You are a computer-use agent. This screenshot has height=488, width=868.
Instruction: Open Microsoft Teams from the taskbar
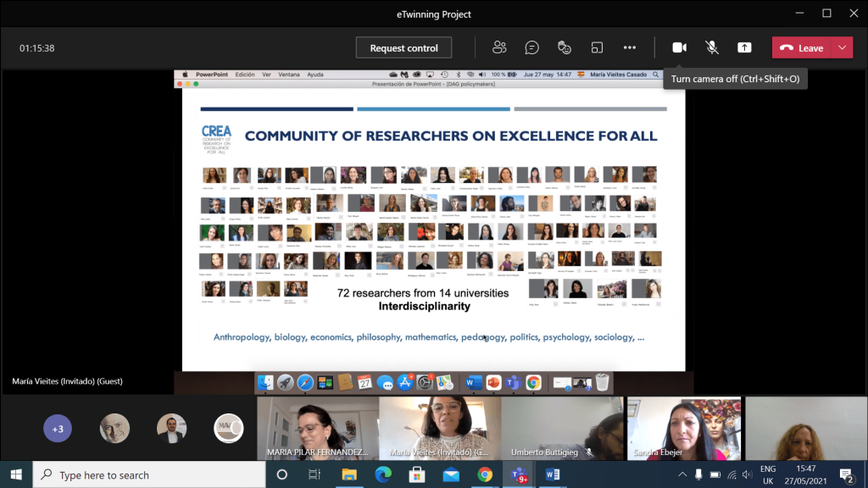[516, 474]
